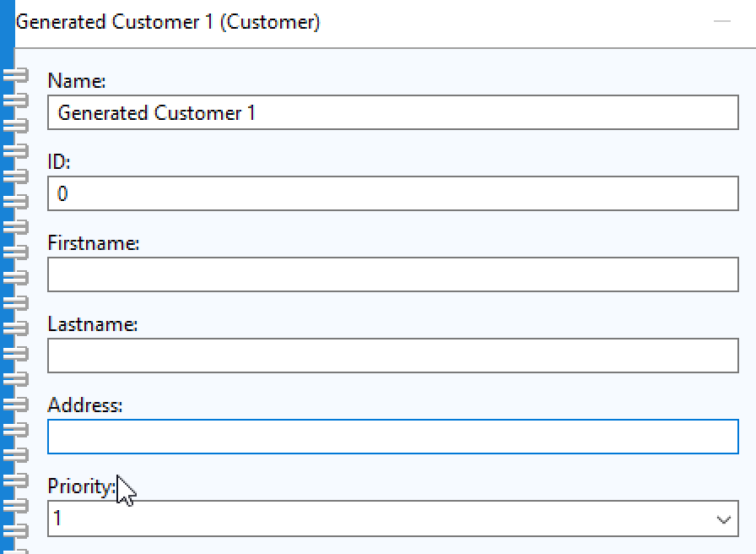Click the Name field containing Generated Customer 1

[x=393, y=112]
